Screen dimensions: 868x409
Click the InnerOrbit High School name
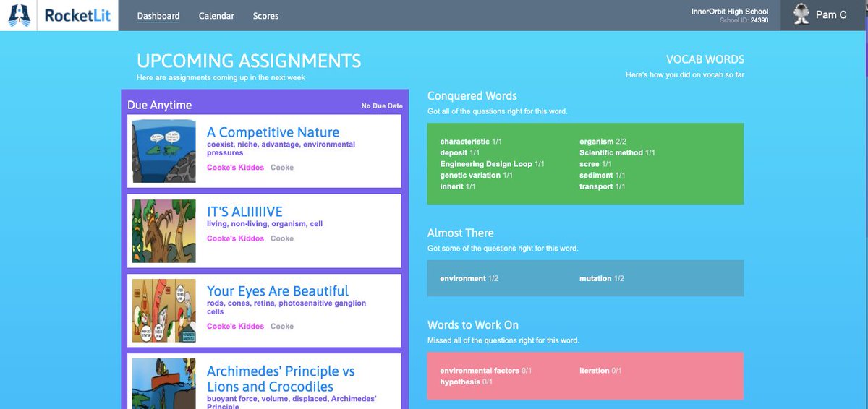[x=730, y=12]
